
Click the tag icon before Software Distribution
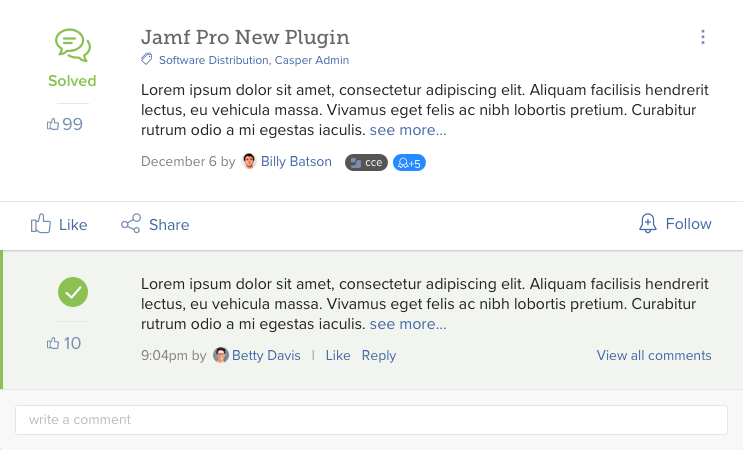147,60
